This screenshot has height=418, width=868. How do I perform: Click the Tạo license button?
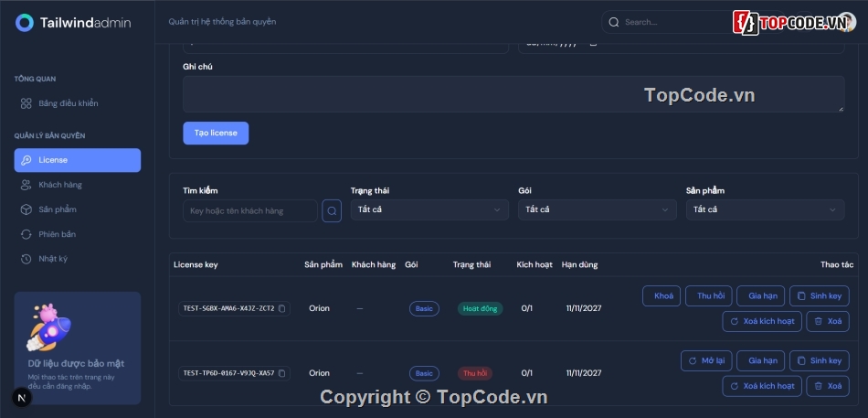[x=216, y=133]
